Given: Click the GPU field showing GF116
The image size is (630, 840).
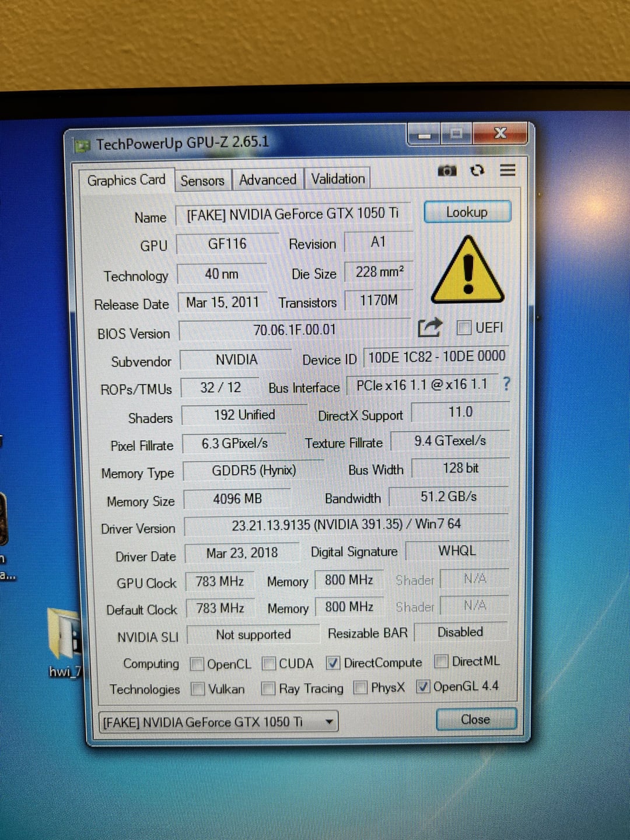Looking at the screenshot, I should (228, 244).
